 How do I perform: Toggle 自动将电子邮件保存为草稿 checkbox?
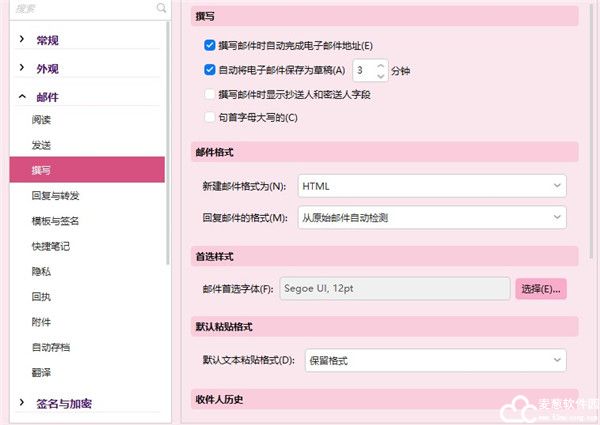coord(209,70)
